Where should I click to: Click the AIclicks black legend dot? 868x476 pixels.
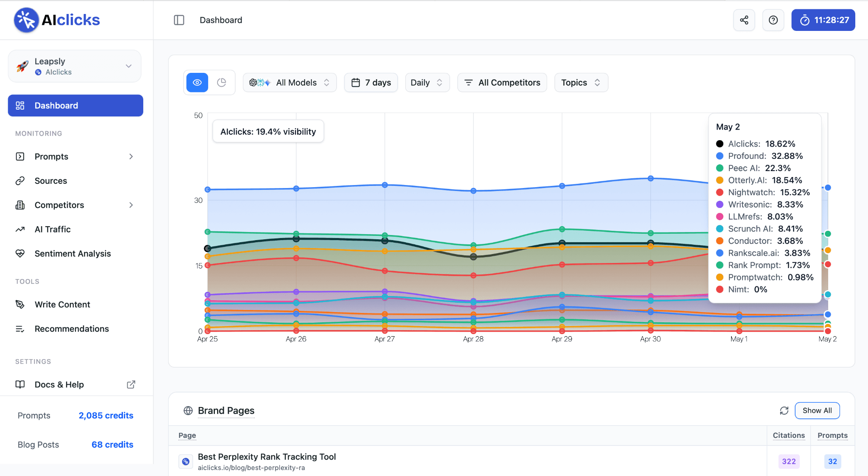point(720,144)
